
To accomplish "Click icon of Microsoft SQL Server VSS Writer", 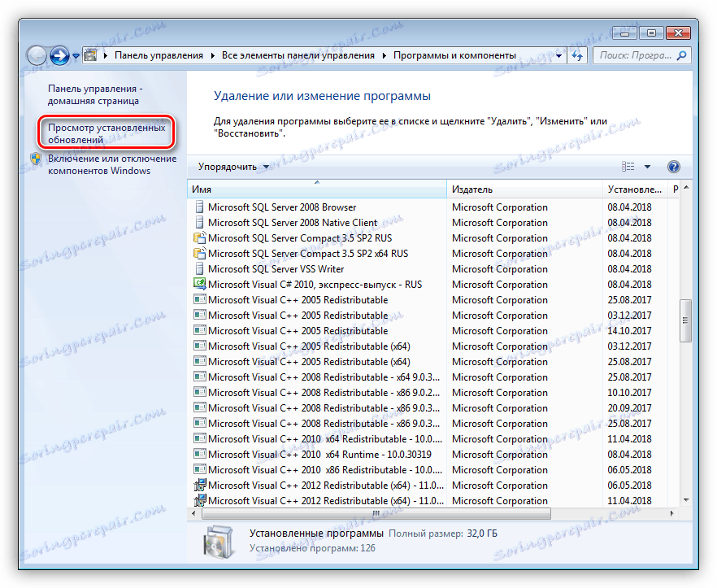I will pyautogui.click(x=199, y=268).
